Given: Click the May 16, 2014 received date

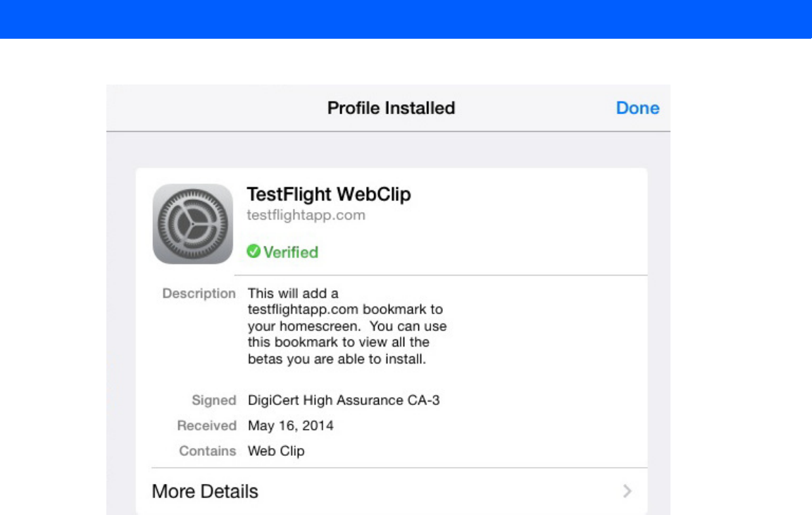Looking at the screenshot, I should coord(291,426).
